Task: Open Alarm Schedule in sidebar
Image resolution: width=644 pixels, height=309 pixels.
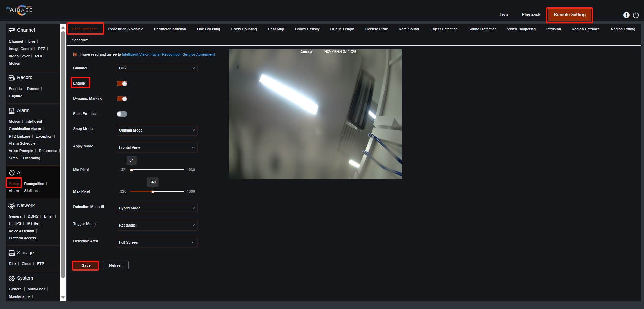Action: tap(22, 143)
